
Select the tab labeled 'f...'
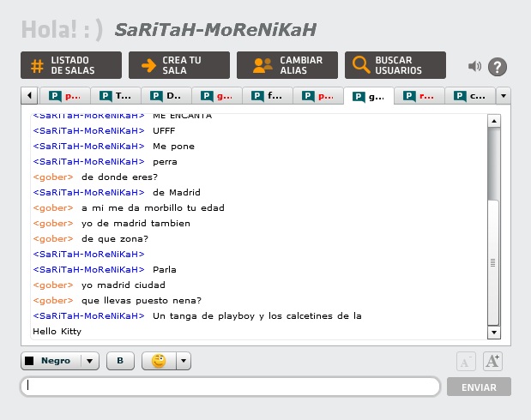tap(268, 96)
